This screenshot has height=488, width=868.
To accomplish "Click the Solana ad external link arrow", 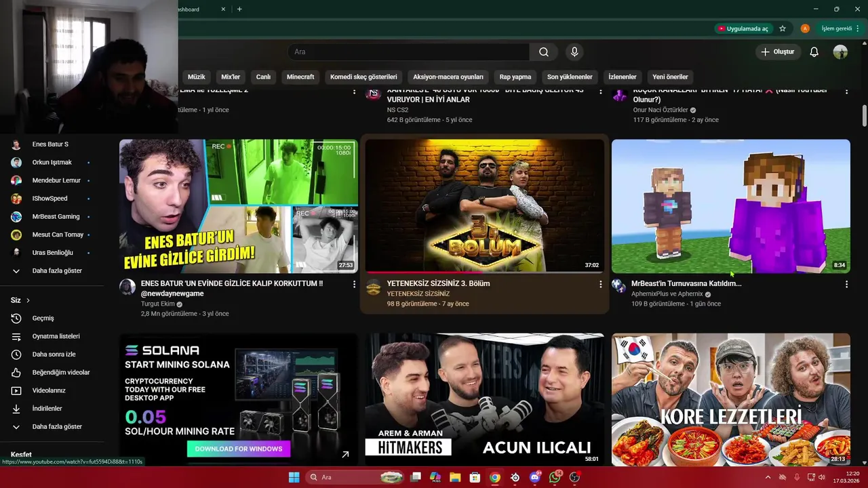I will (345, 455).
